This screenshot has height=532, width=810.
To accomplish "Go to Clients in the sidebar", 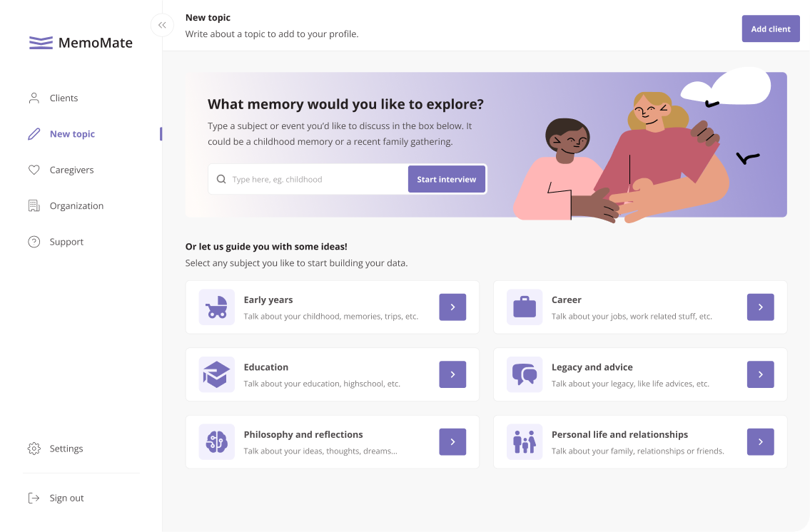I will pos(64,98).
